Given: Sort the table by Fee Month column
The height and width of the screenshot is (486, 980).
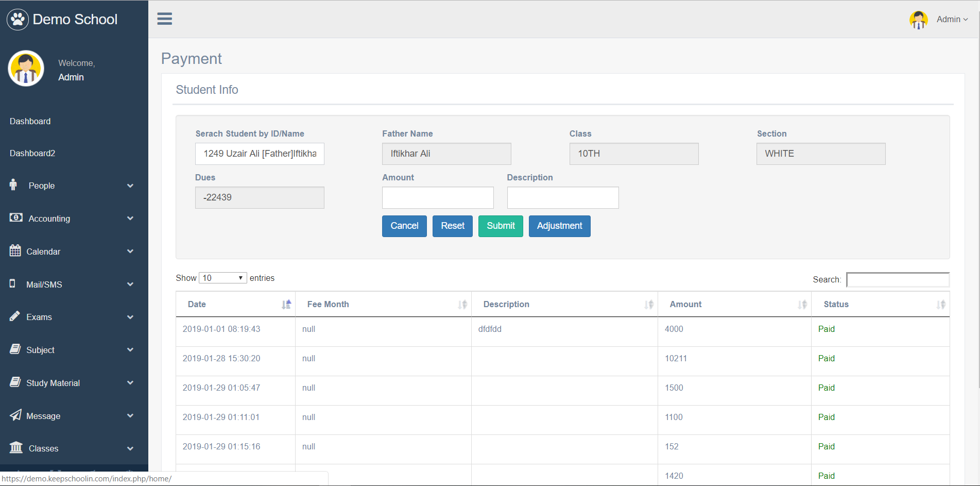Looking at the screenshot, I should (383, 304).
